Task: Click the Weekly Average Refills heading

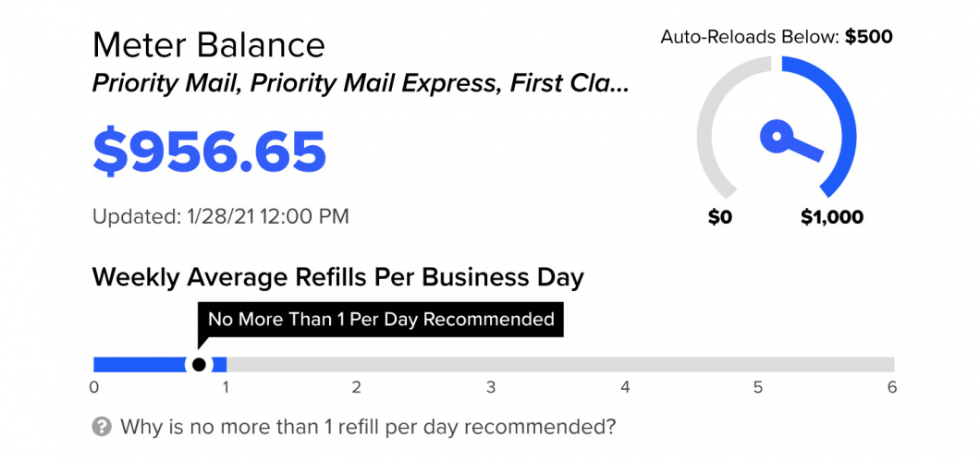Action: tap(338, 276)
